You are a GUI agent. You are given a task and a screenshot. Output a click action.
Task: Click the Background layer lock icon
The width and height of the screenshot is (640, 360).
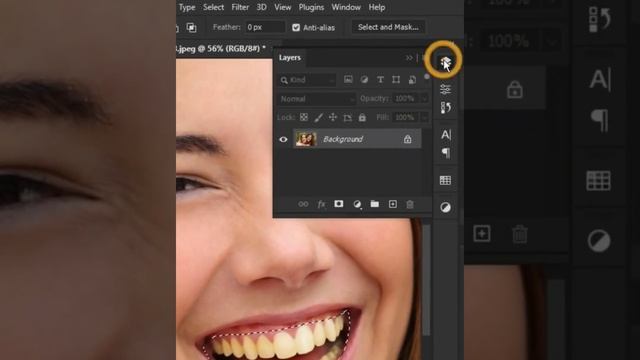pos(407,140)
